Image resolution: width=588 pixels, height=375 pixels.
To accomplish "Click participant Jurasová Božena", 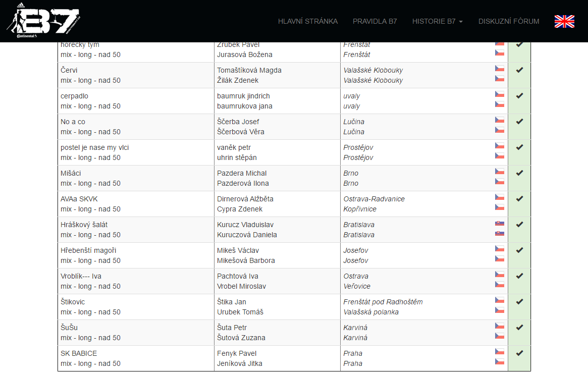I will (x=244, y=55).
